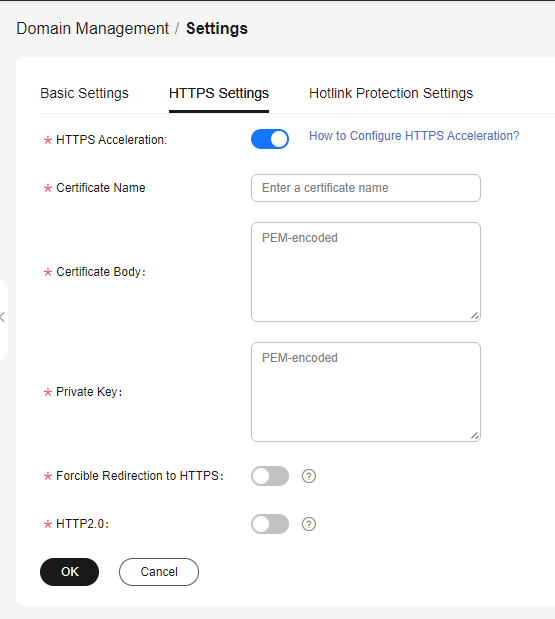Click the Private Key textarea resize handle
The height and width of the screenshot is (619, 555).
pos(475,436)
